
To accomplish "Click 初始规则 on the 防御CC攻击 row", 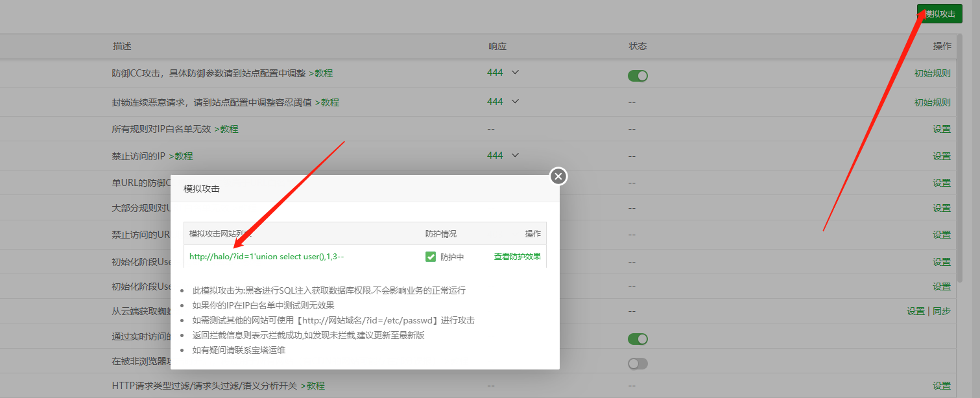I will point(932,73).
